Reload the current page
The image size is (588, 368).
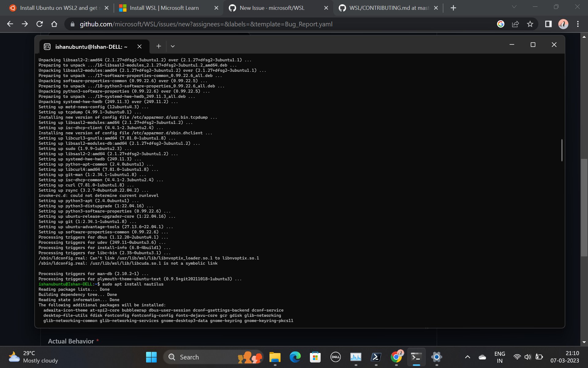tap(40, 24)
